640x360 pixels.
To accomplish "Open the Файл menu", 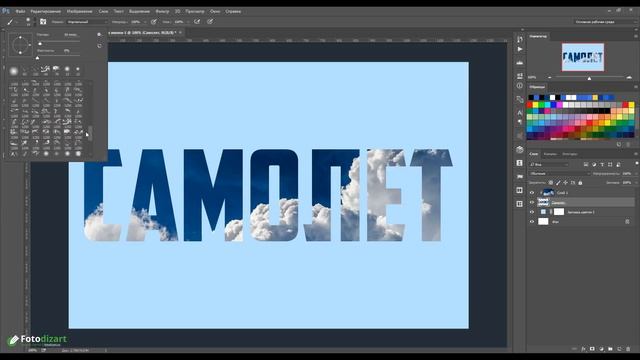I will click(20, 11).
